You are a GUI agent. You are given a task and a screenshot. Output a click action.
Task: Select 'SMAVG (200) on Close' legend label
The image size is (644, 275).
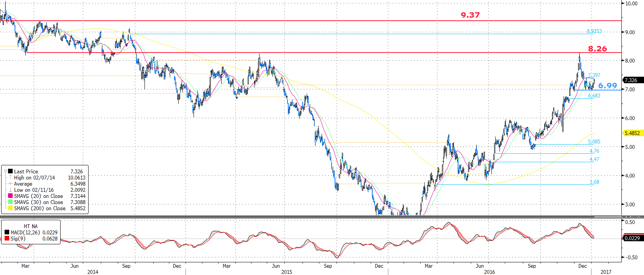point(40,208)
